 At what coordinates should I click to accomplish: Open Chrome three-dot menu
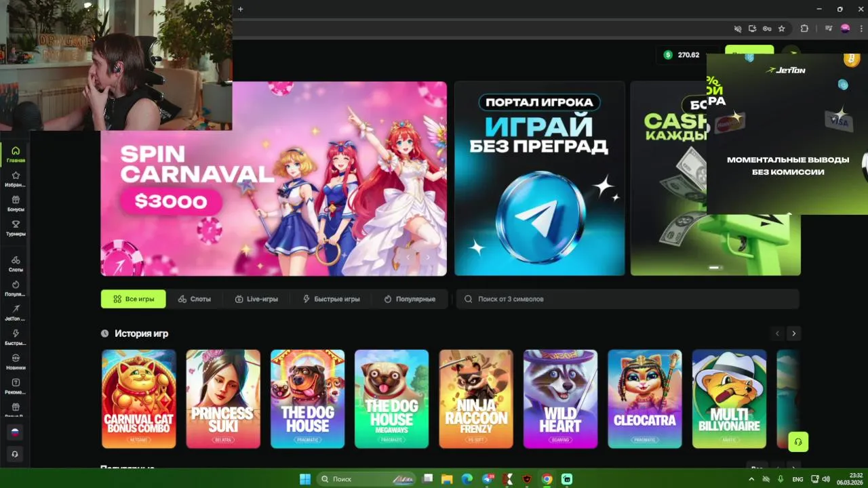pyautogui.click(x=860, y=28)
